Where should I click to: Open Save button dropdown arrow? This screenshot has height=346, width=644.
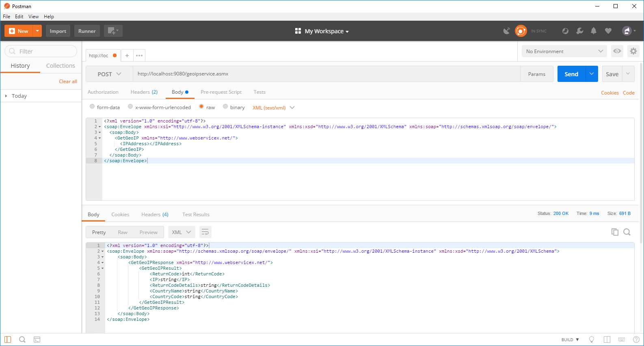628,74
